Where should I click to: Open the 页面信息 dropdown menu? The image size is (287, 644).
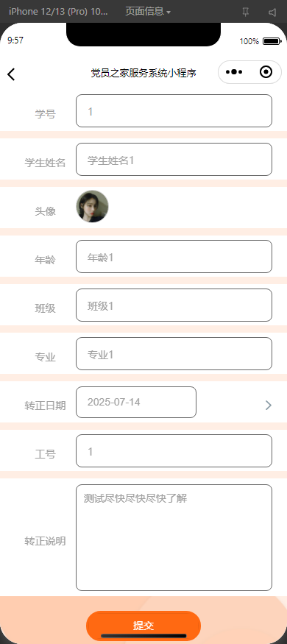point(148,12)
